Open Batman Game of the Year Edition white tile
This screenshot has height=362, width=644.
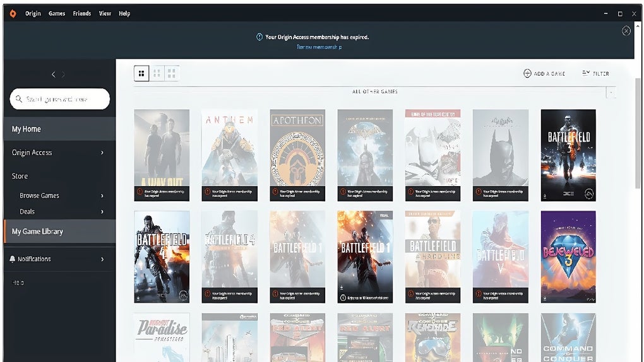tap(433, 155)
